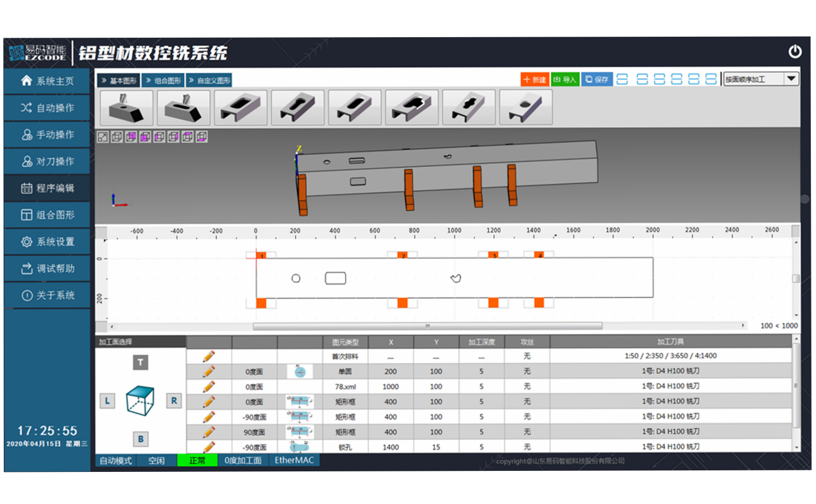The height and width of the screenshot is (504, 816).
Task: Click the 3D cube face selector icon
Action: point(140,401)
